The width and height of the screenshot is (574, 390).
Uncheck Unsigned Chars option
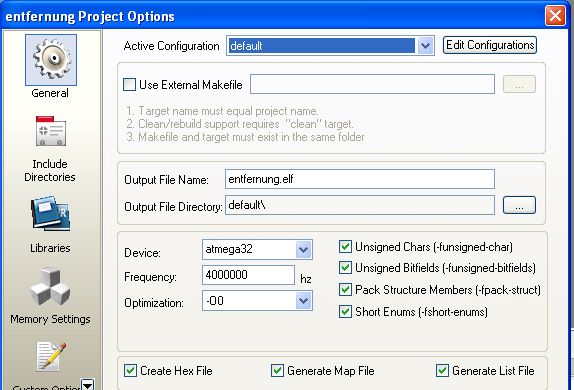pos(345,247)
